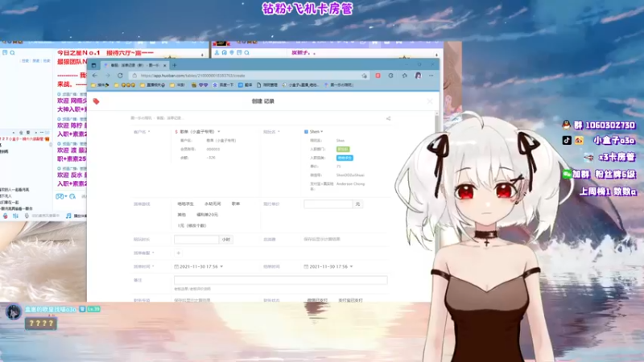Viewport: 644px width, 362px height.
Task: Click the music note icon in chat window bottom bar
Action: (68, 216)
